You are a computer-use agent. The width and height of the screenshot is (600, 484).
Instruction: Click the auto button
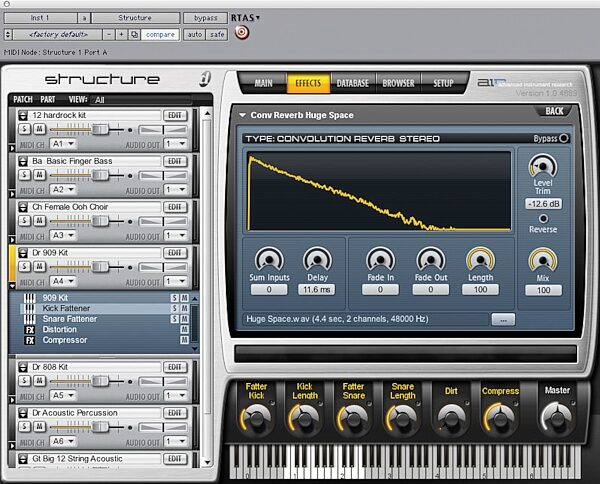pos(194,34)
